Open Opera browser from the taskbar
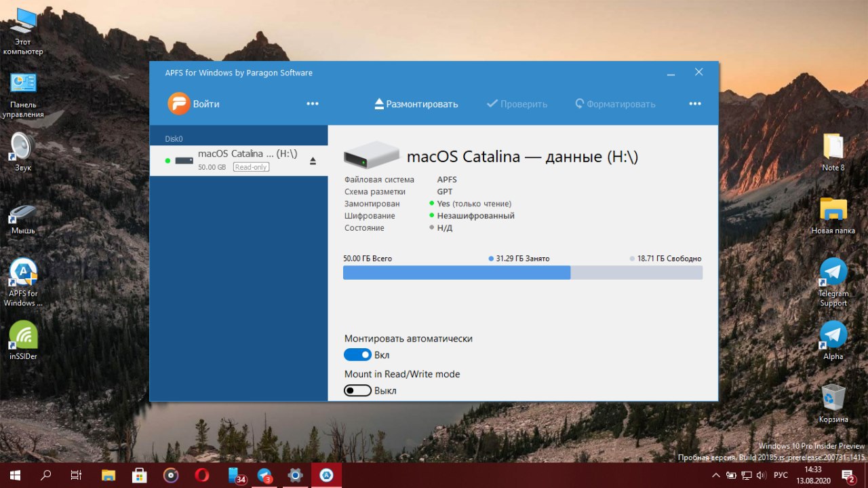868x488 pixels. 201,475
